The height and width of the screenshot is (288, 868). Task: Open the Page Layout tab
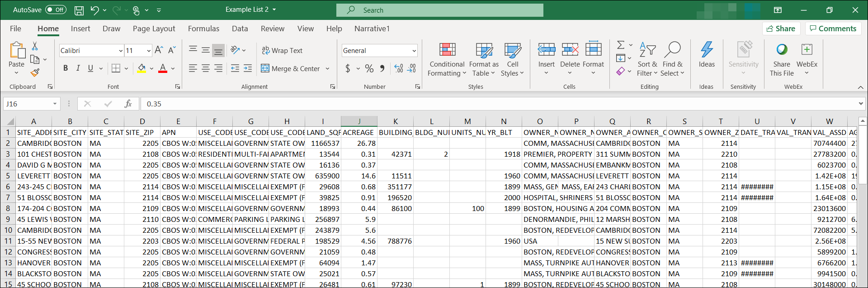(x=154, y=29)
